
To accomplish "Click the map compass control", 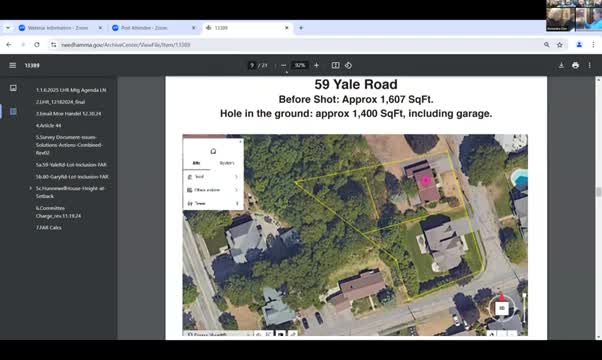I will [501, 308].
